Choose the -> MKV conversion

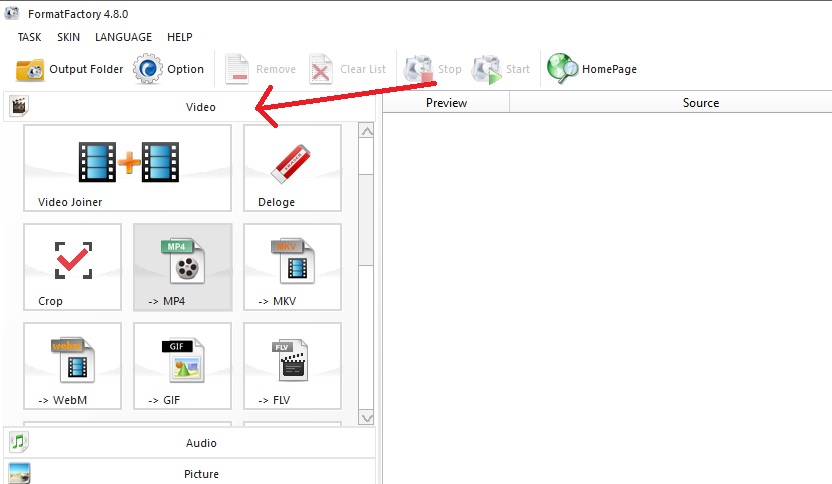coord(292,267)
